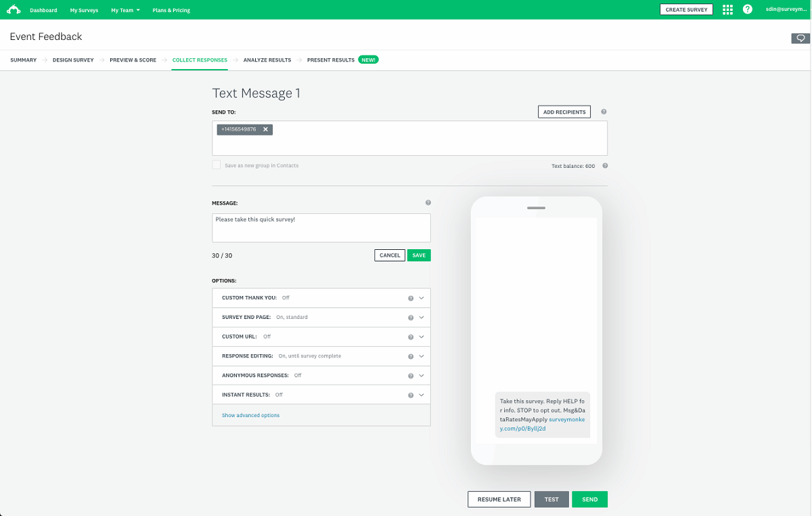The height and width of the screenshot is (516, 812).
Task: Open the feedback chat icon below the header
Action: pyautogui.click(x=802, y=39)
